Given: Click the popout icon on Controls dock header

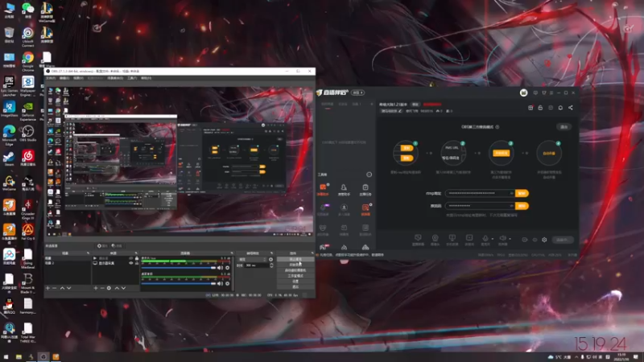Looking at the screenshot, I should [312, 253].
